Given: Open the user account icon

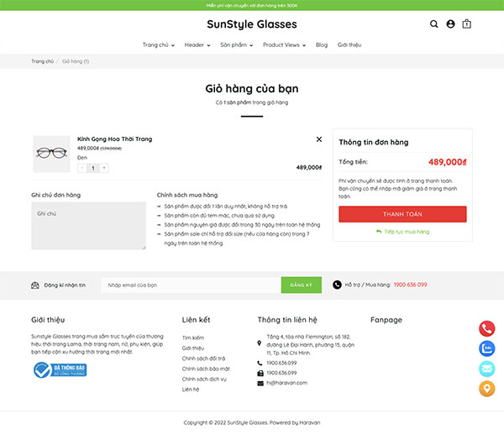Looking at the screenshot, I should (450, 24).
